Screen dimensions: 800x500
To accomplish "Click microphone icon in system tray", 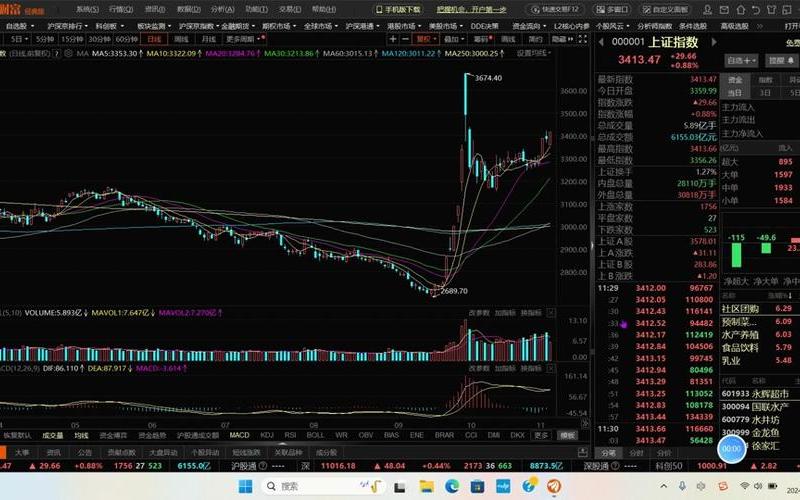I will pos(683,486).
